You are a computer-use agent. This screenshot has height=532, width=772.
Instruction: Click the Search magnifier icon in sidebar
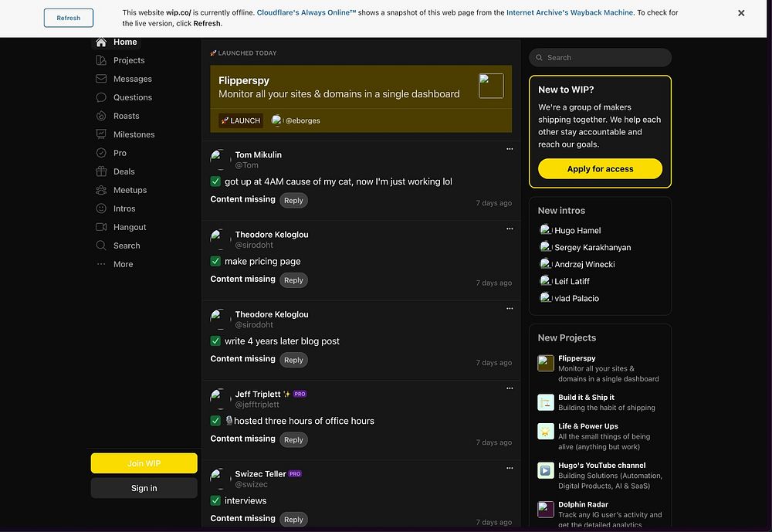[101, 246]
